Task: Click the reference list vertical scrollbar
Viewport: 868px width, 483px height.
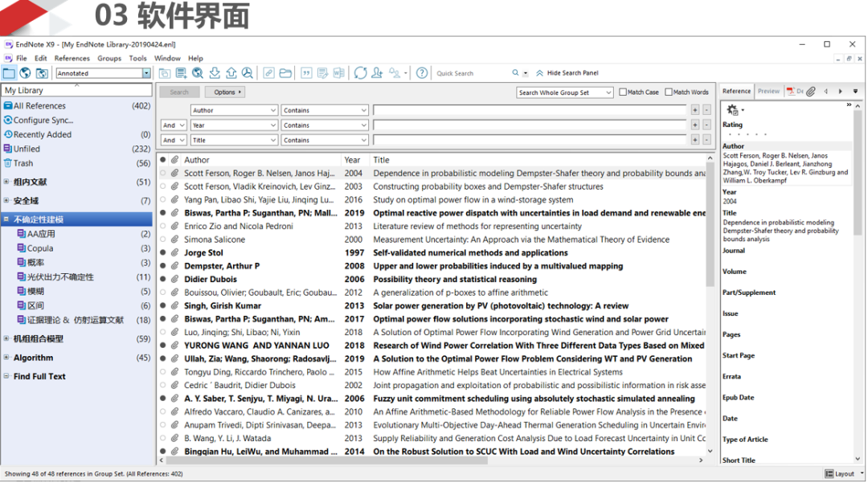Action: pyautogui.click(x=710, y=224)
